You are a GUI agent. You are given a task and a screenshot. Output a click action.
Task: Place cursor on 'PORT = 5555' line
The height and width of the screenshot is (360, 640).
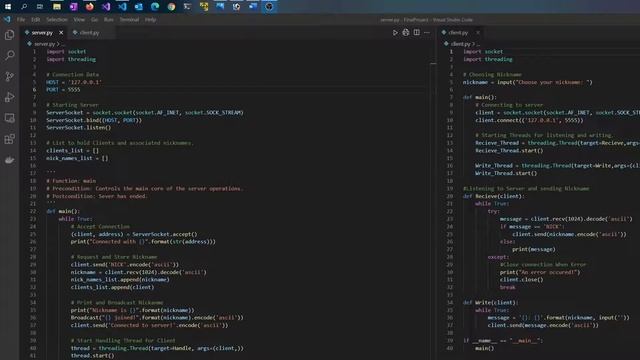[x=63, y=90]
